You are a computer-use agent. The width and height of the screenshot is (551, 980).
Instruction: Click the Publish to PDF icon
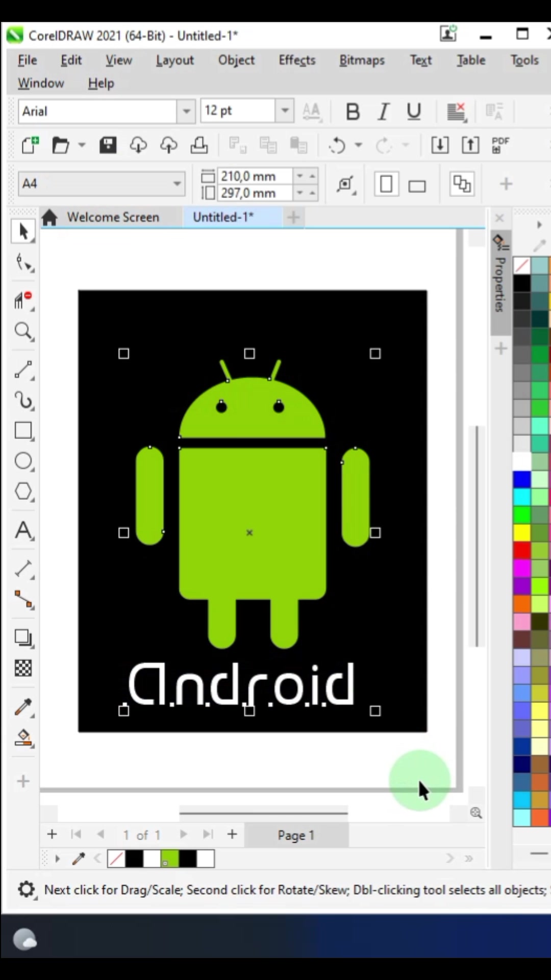pos(500,145)
